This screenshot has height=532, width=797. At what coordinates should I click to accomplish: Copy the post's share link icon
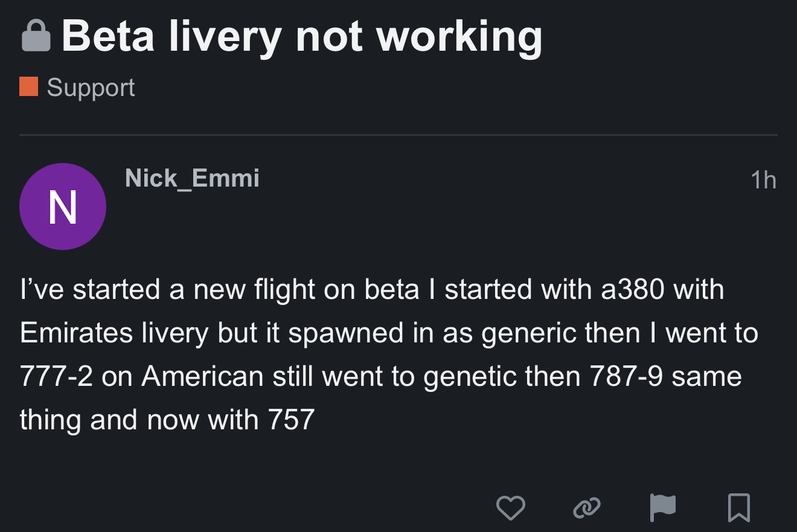coord(587,508)
